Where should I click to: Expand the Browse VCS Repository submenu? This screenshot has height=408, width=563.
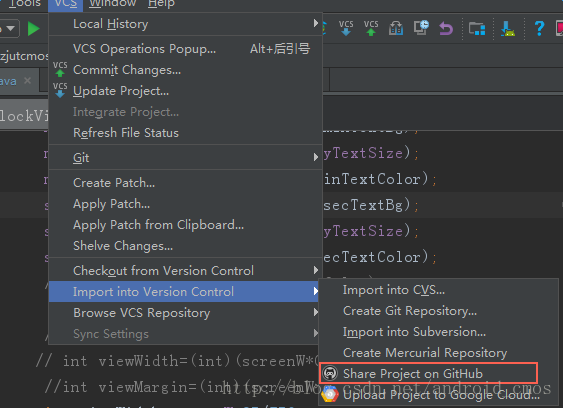[x=316, y=312]
